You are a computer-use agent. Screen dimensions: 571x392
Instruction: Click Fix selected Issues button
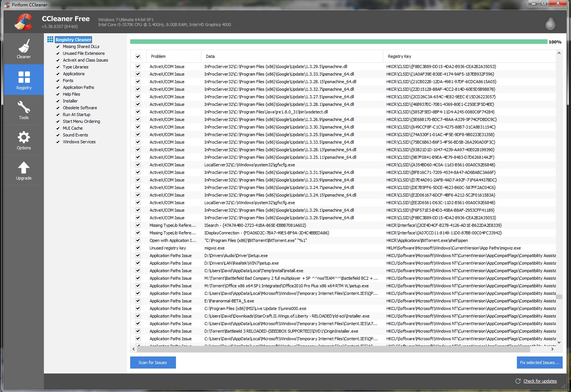click(540, 363)
